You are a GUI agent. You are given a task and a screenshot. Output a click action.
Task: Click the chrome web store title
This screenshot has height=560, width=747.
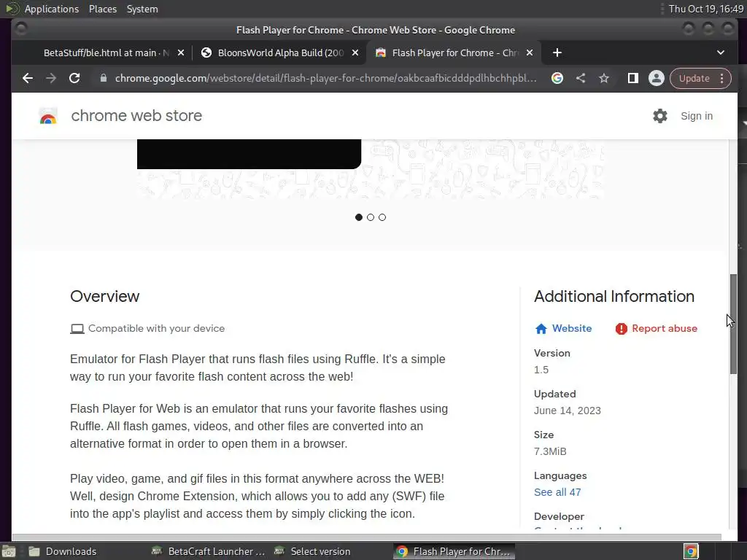tap(136, 115)
